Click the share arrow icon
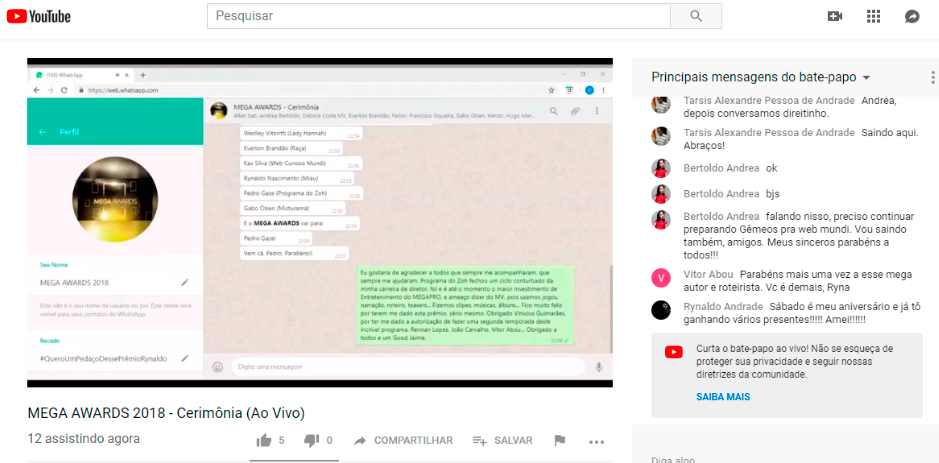Image resolution: width=939 pixels, height=463 pixels. tap(360, 441)
